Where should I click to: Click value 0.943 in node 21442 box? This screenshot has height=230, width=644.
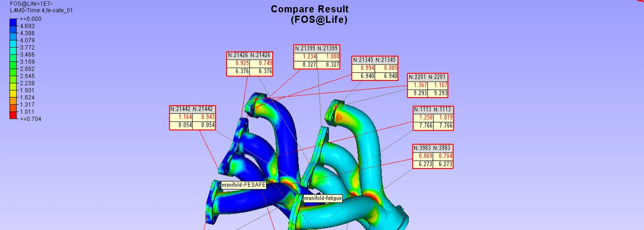[x=208, y=117]
